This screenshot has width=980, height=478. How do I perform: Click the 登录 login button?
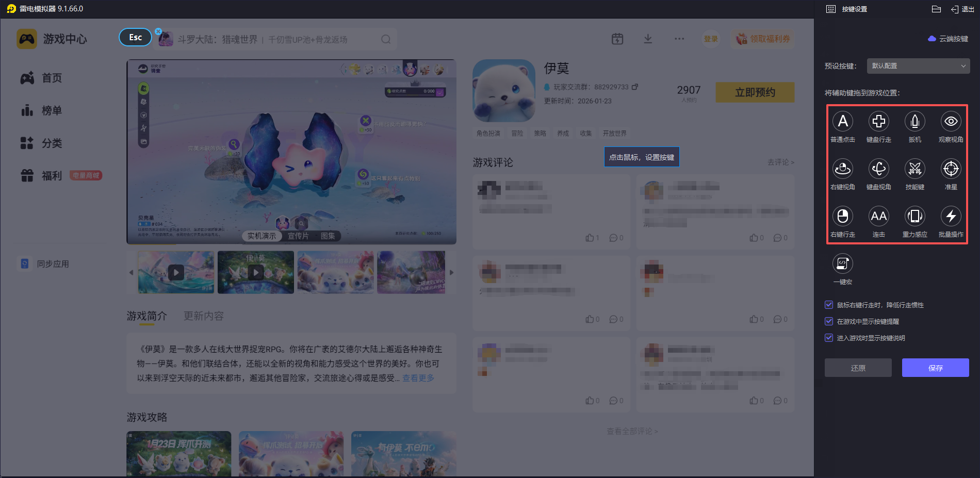point(711,39)
